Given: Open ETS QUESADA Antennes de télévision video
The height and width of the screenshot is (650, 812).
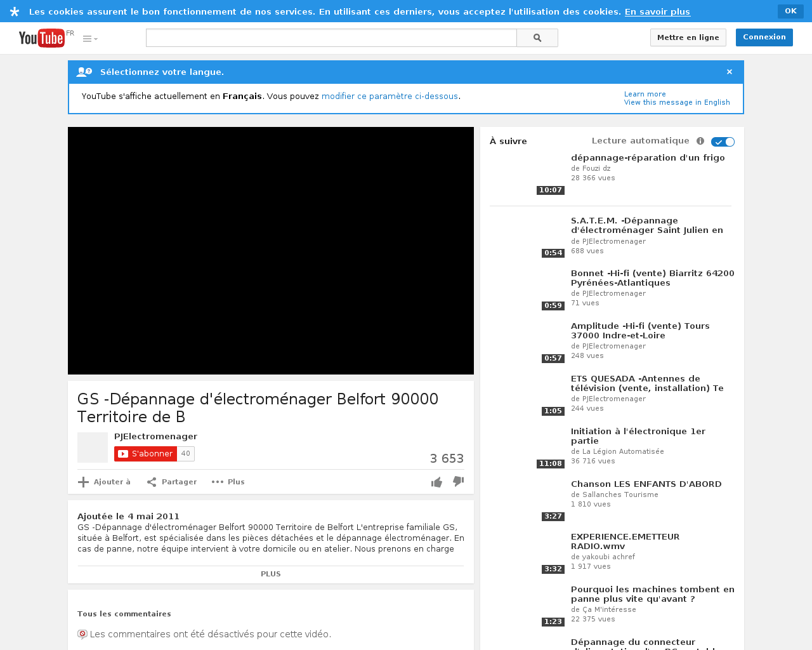Looking at the screenshot, I should pyautogui.click(x=647, y=383).
